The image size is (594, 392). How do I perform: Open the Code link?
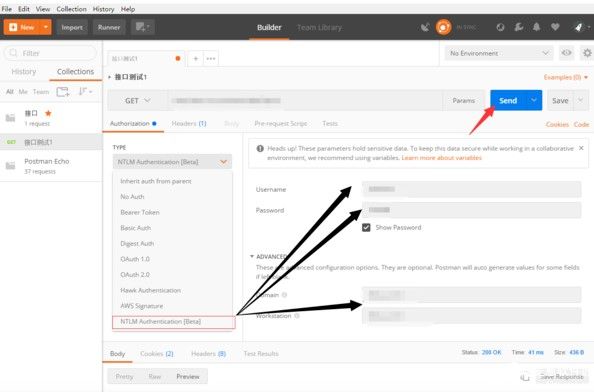[x=581, y=124]
